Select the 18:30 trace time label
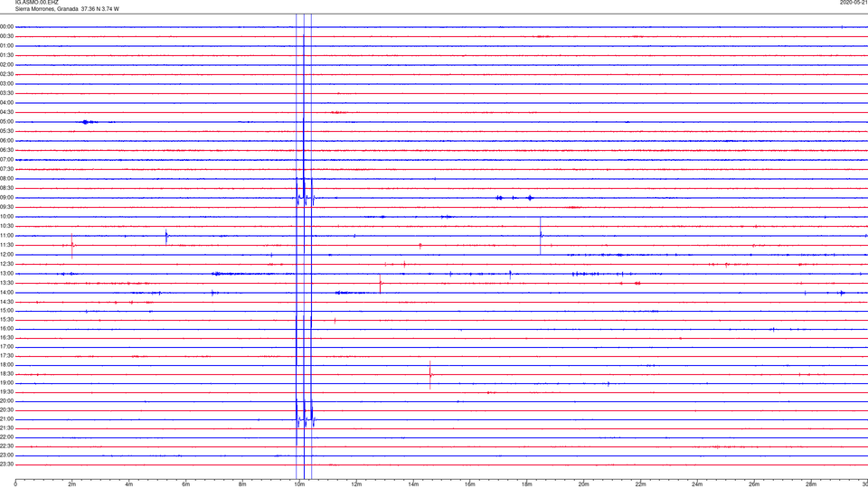 (6, 374)
